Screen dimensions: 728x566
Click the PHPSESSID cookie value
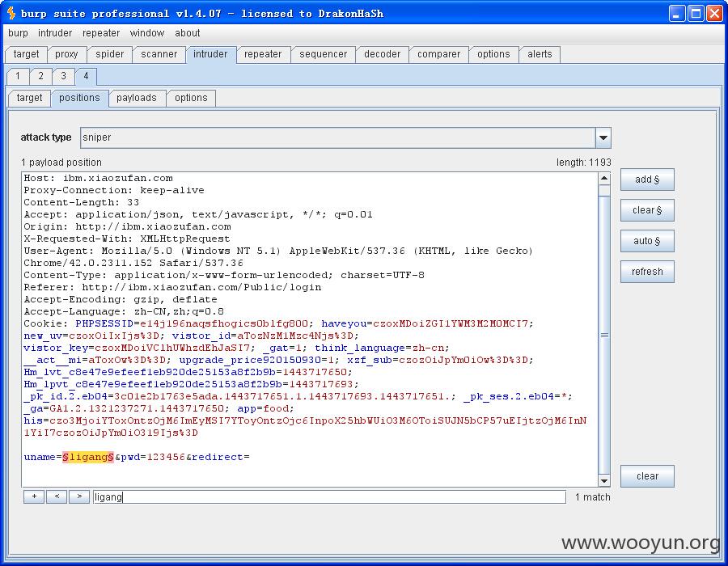(x=223, y=323)
